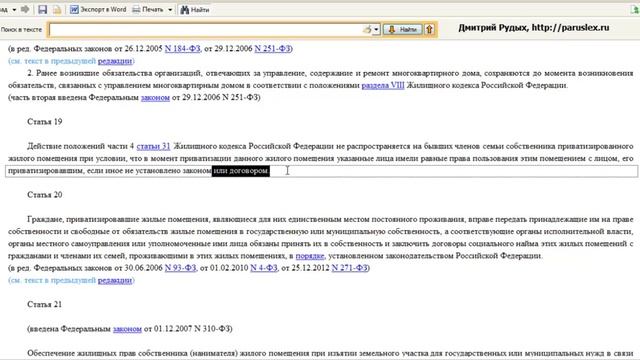
Task: Open the статьи 31 link
Action: pos(153,146)
